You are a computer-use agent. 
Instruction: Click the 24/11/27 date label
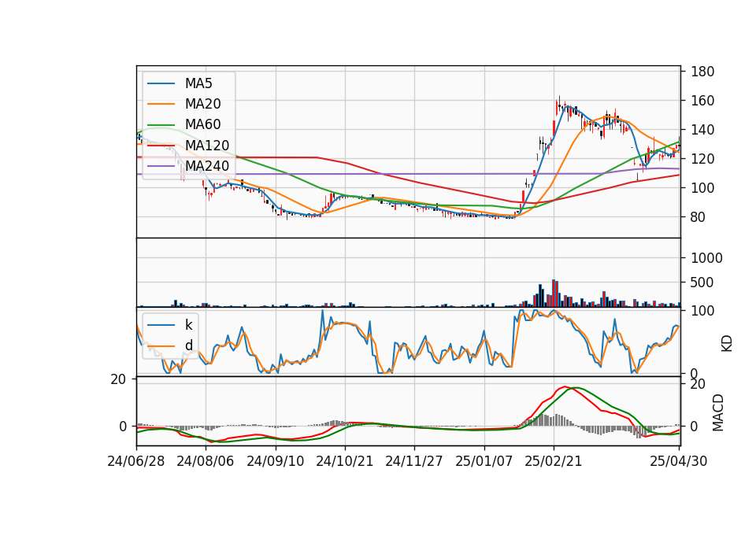point(414,461)
